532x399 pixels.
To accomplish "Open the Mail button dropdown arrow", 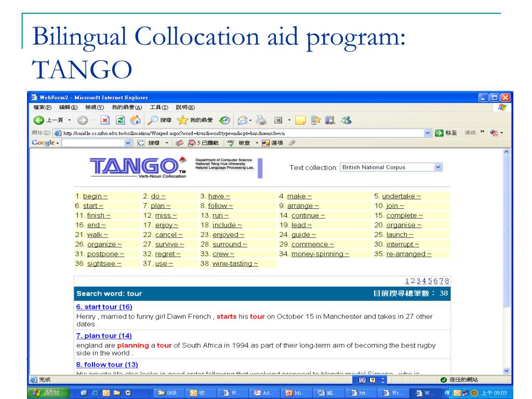I will [x=250, y=120].
